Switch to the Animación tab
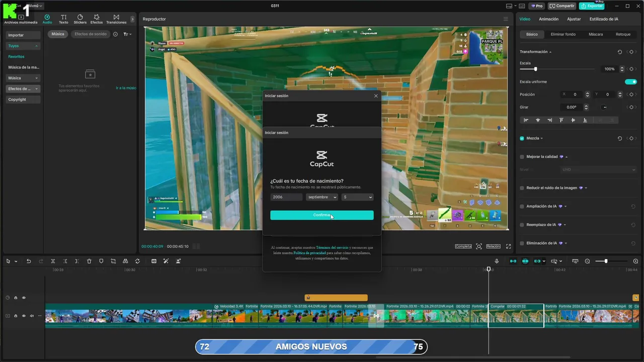 click(548, 19)
